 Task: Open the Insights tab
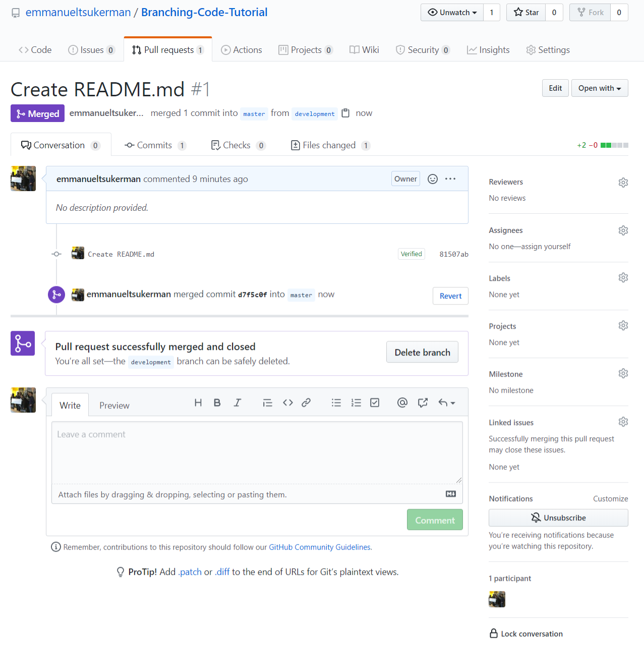(488, 50)
